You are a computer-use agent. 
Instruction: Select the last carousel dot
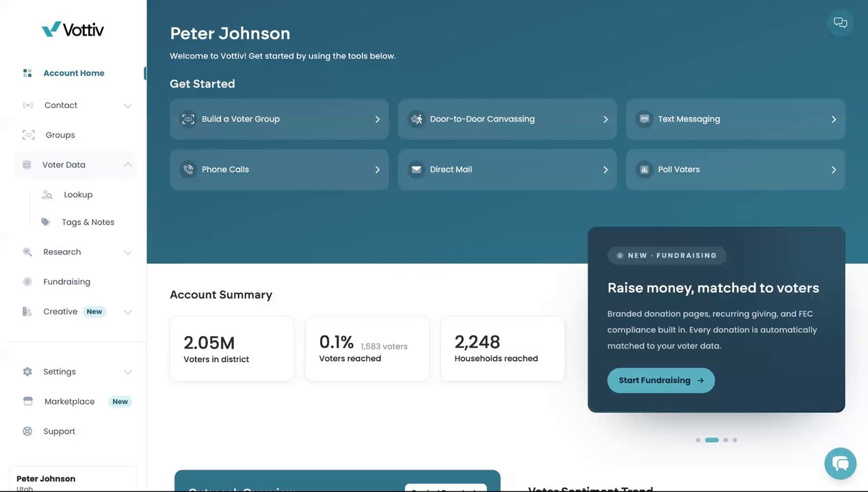[x=735, y=440]
